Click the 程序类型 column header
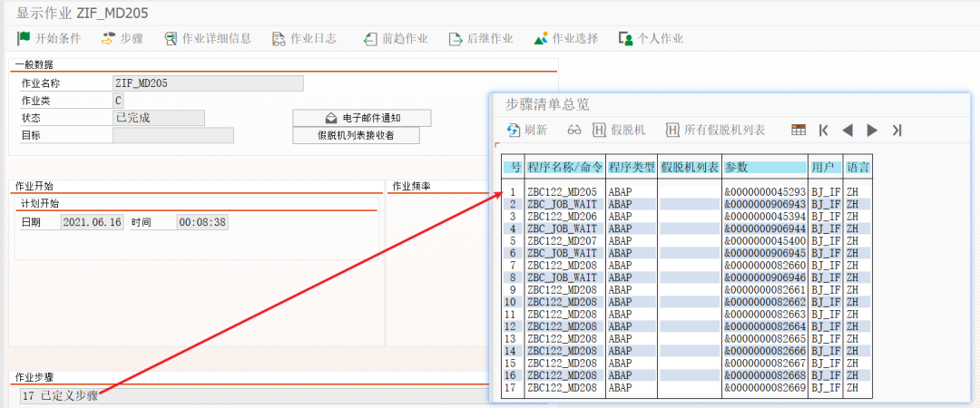 632,168
